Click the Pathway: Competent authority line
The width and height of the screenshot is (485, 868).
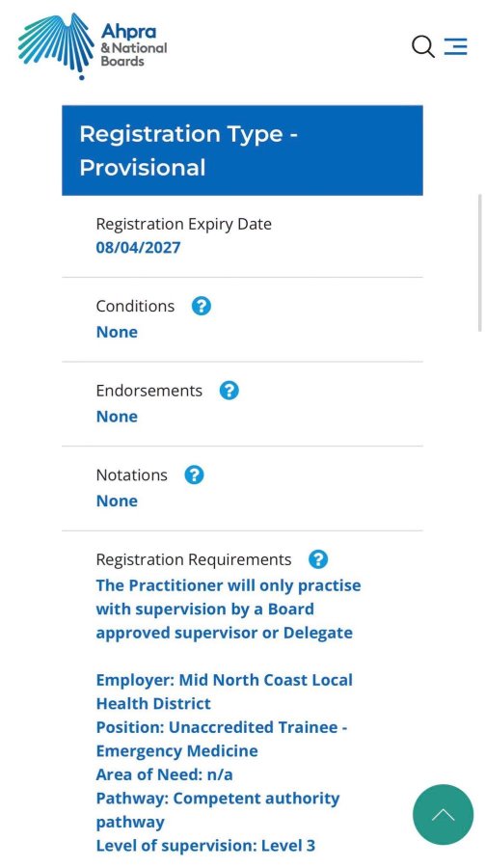point(218,810)
